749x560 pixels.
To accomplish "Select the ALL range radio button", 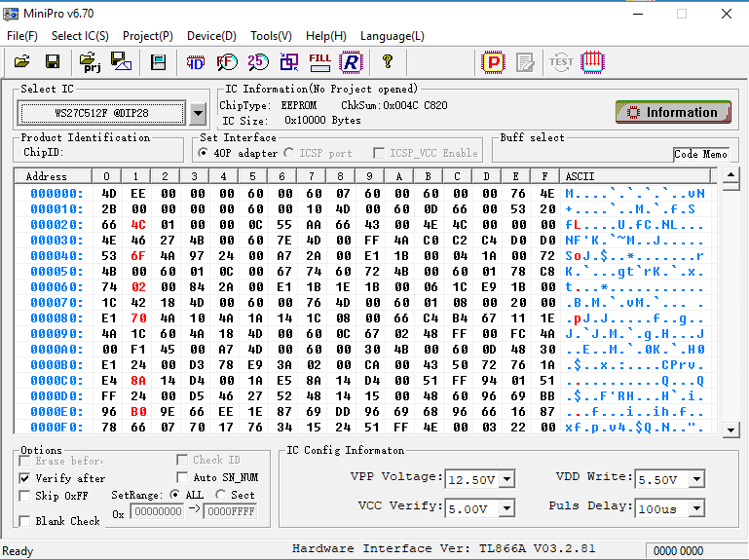I will 174,495.
